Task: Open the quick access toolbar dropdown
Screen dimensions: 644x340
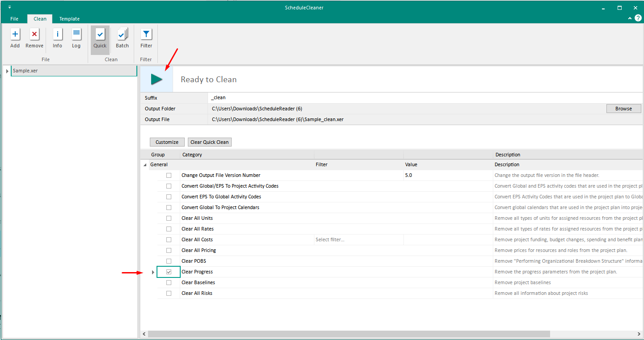Action: pos(10,8)
